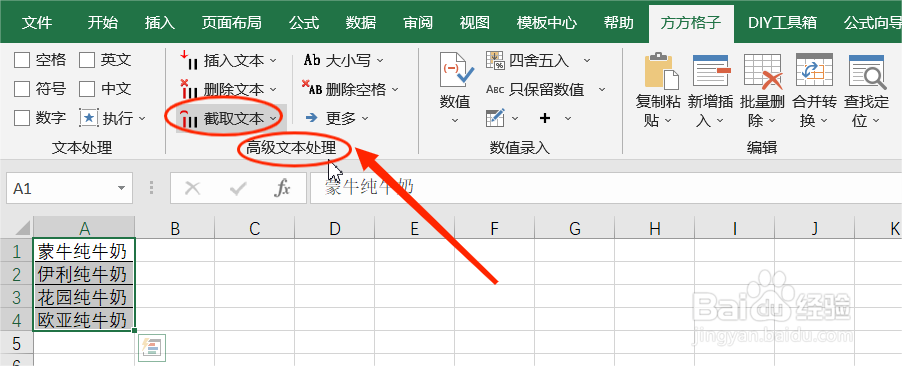902x366 pixels.
Task: Check the 英文 checkbox
Action: coord(87,60)
